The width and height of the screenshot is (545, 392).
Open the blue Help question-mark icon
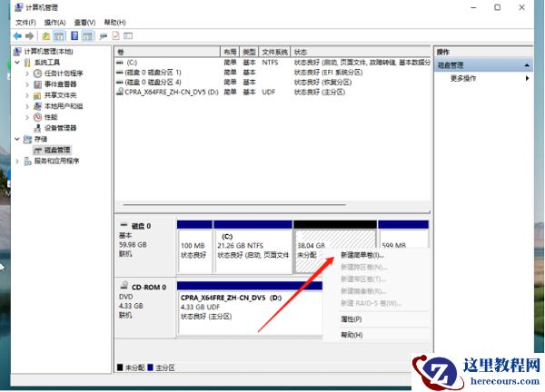(x=74, y=35)
